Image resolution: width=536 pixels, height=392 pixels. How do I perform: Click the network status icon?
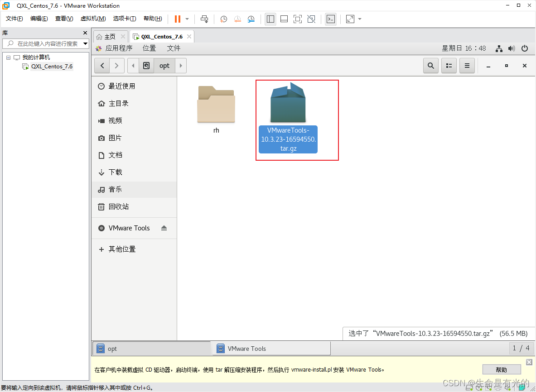499,48
